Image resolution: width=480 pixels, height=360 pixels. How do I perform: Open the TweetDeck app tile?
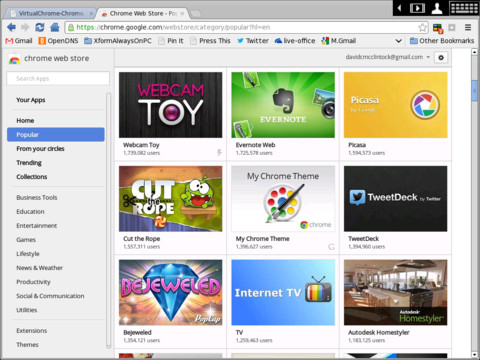coord(396,208)
